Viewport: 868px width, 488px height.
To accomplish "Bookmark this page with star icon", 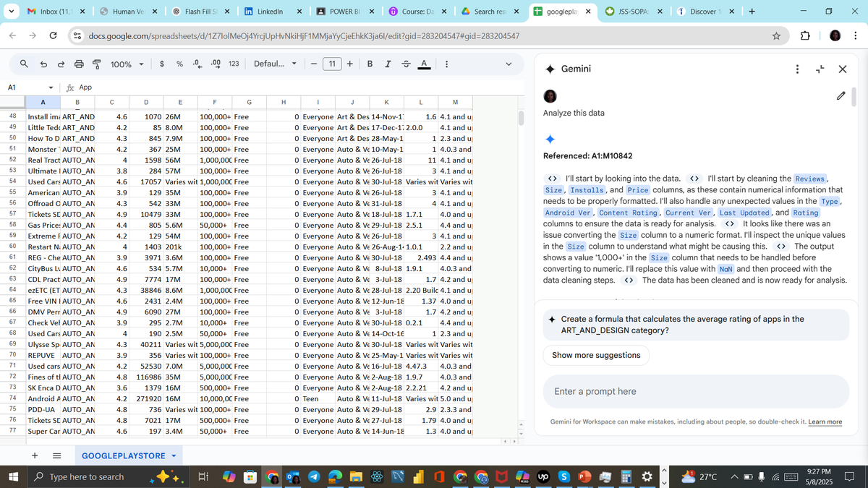I will pyautogui.click(x=776, y=35).
